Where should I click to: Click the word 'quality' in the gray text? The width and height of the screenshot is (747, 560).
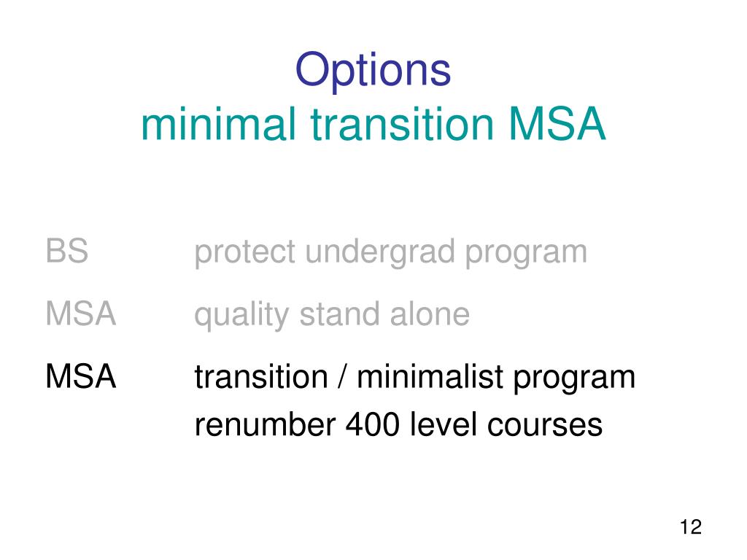(241, 316)
